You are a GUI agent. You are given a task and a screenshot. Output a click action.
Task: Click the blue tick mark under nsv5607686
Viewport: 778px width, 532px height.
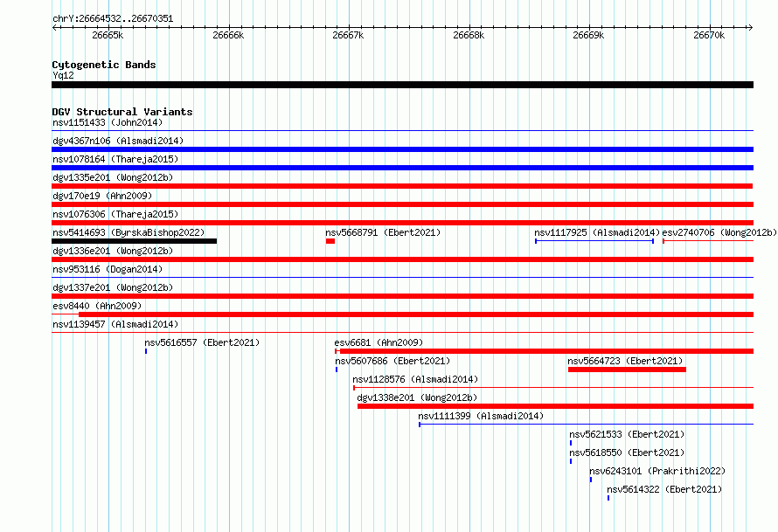[337, 370]
